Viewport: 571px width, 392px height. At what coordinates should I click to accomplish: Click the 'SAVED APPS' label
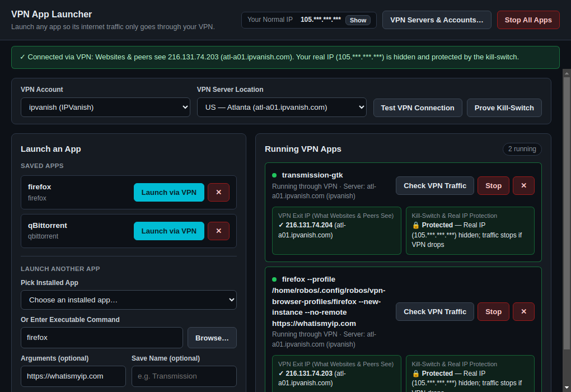point(42,166)
